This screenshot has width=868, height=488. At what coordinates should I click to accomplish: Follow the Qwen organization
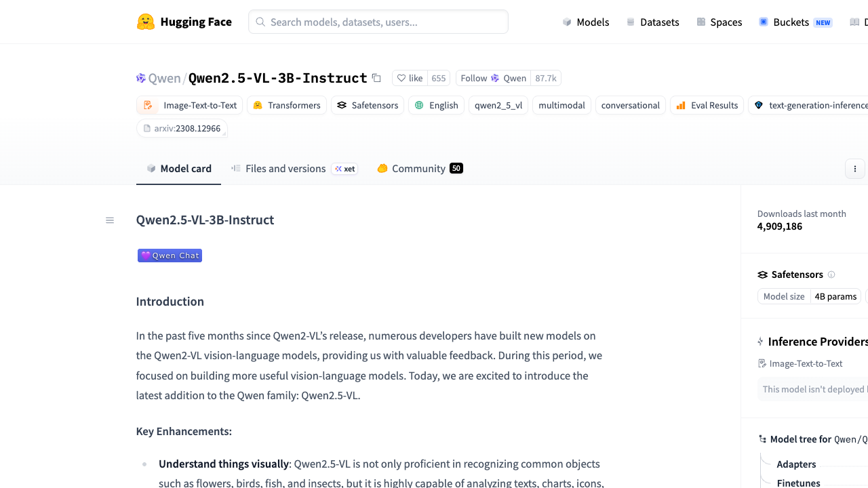pos(493,78)
